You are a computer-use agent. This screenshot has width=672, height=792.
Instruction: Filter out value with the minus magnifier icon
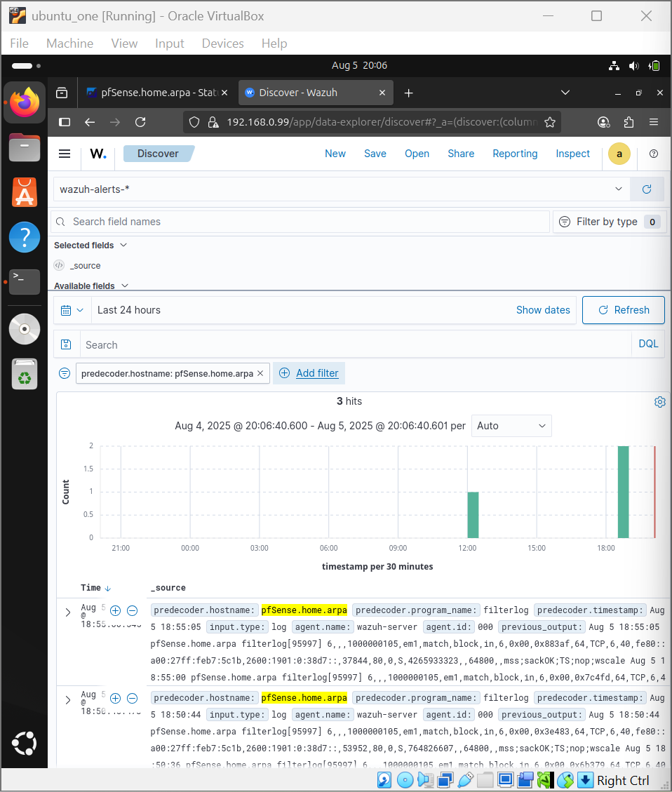[x=132, y=610]
